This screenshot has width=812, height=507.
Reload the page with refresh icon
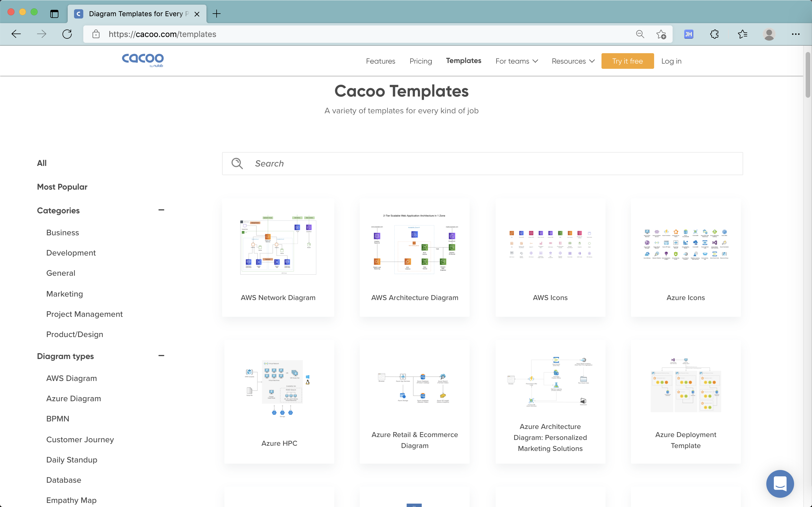pyautogui.click(x=67, y=34)
